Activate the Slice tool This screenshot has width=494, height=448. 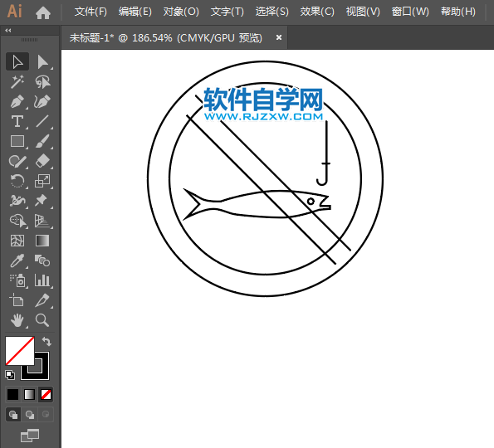pos(42,300)
